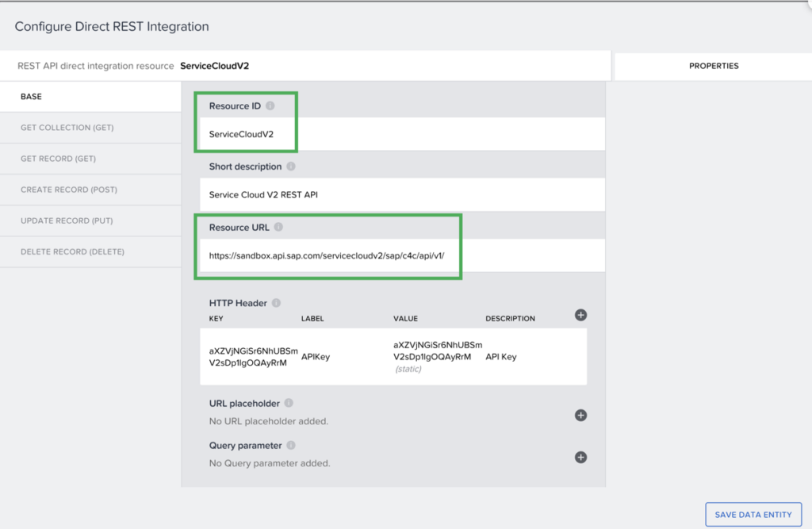Select the BASE tab in sidebar
Viewport: 812px width, 529px height.
[x=90, y=97]
